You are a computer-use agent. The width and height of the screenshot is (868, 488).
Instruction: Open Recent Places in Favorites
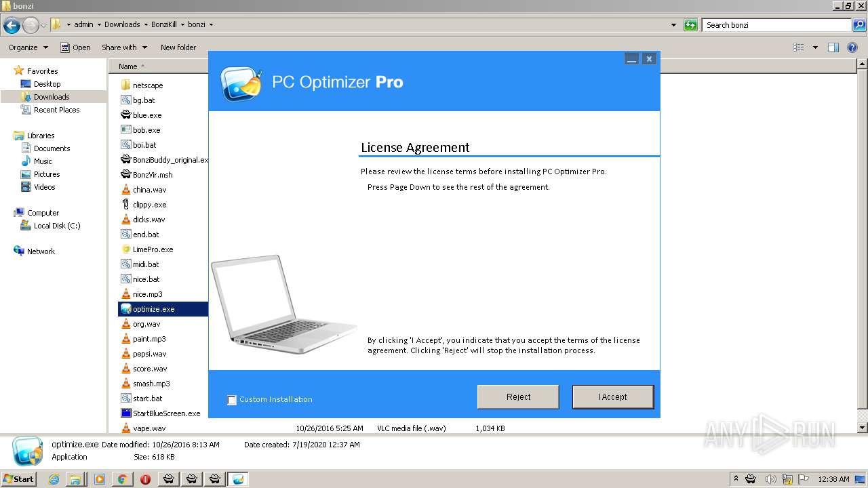(56, 110)
